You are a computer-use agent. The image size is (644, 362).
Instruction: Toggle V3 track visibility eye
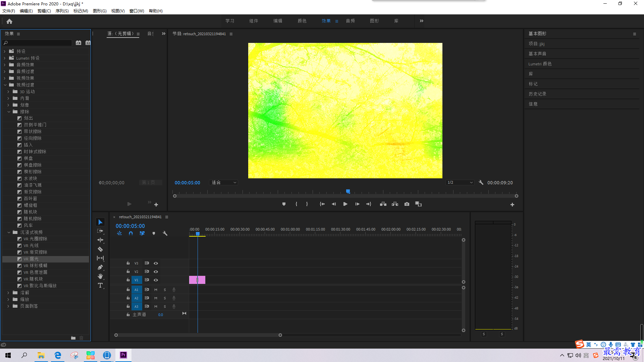tap(156, 263)
